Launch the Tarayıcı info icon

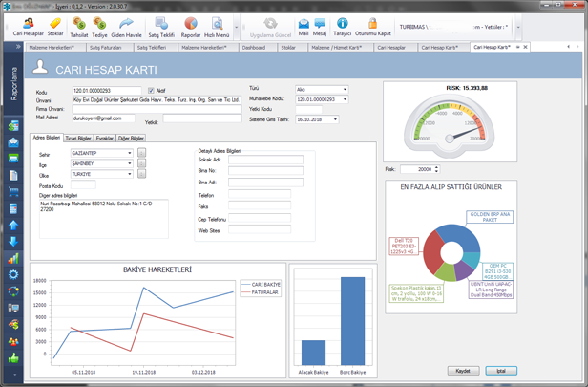click(342, 27)
